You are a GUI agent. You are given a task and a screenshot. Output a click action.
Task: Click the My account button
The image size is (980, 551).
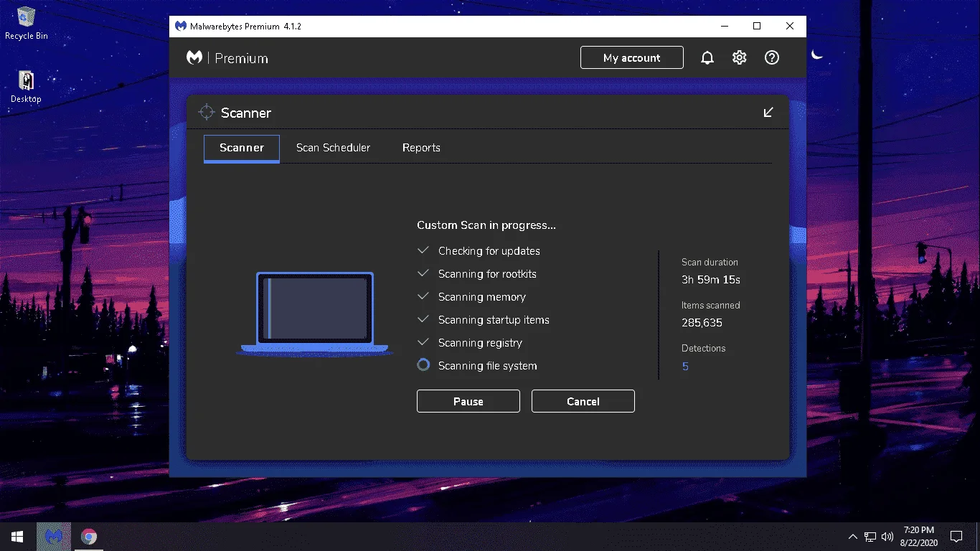click(x=632, y=58)
